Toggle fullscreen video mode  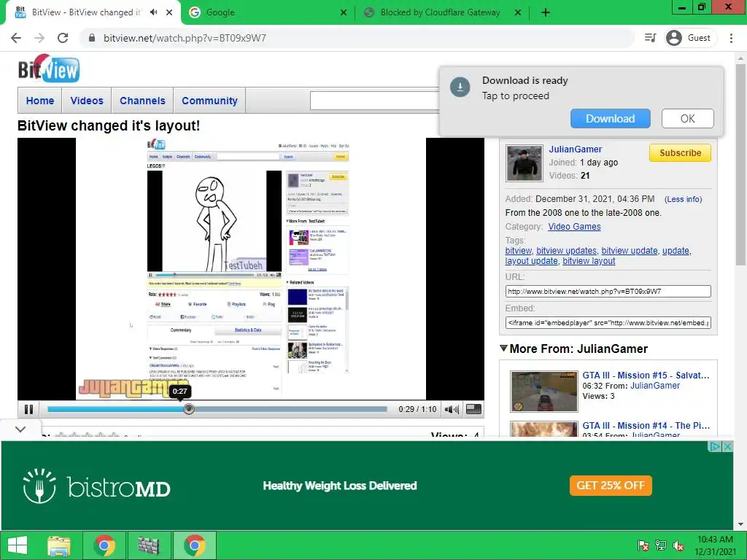(473, 409)
